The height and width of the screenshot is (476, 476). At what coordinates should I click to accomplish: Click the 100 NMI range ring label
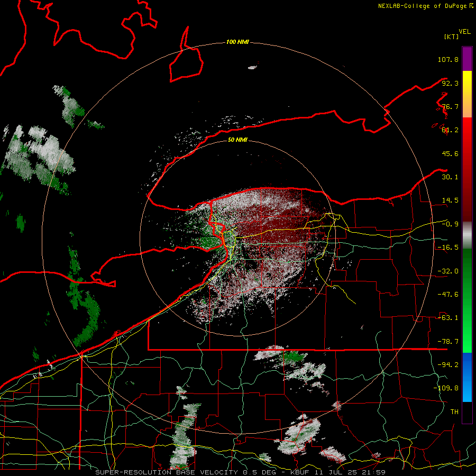[x=237, y=42]
